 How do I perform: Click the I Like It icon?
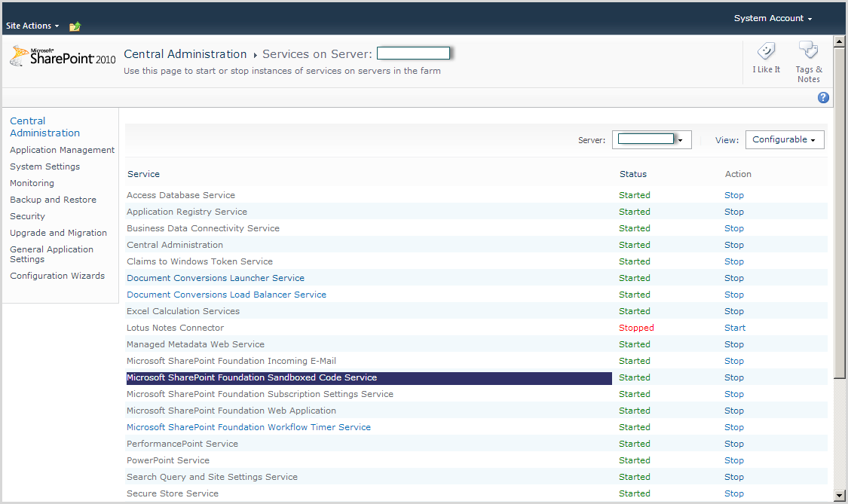click(766, 50)
